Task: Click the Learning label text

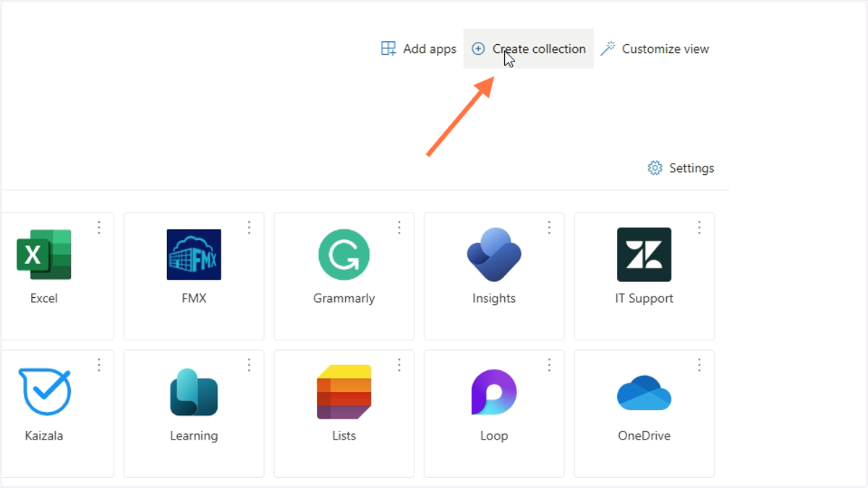Action: (x=194, y=436)
